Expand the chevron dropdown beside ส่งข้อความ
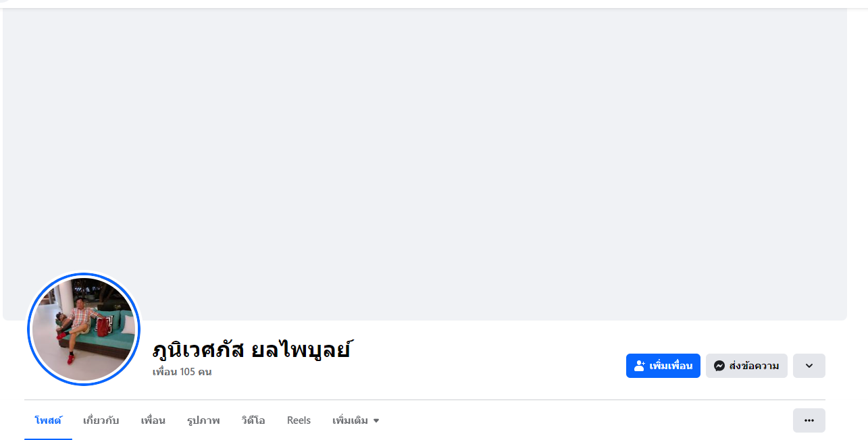Image resolution: width=868 pixels, height=440 pixels. [x=809, y=366]
